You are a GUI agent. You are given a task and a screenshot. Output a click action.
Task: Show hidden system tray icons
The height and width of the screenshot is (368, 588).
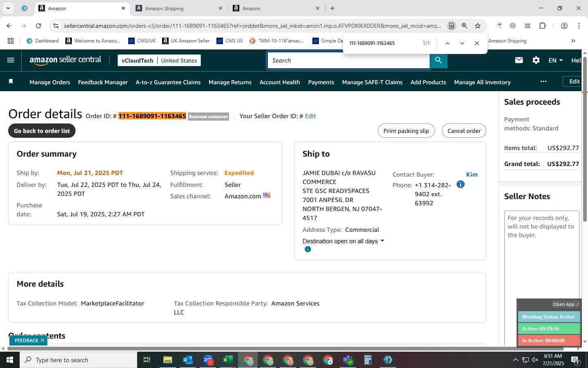[515, 360]
